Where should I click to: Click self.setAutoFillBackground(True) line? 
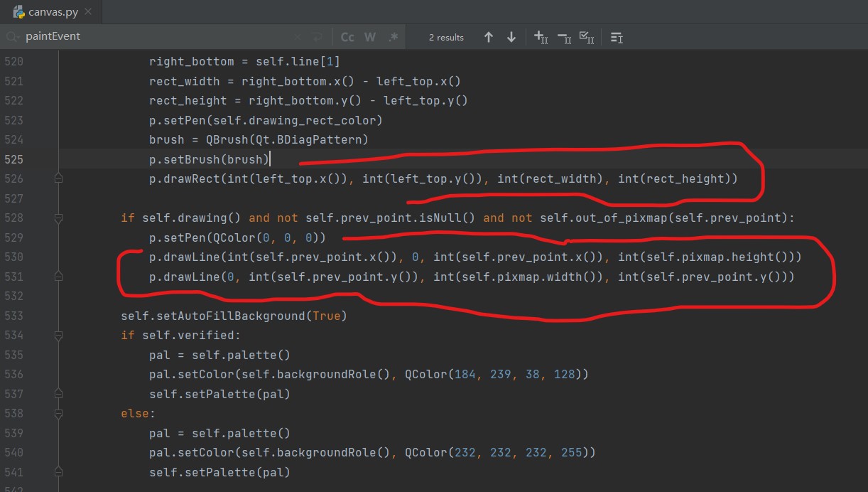click(x=234, y=315)
